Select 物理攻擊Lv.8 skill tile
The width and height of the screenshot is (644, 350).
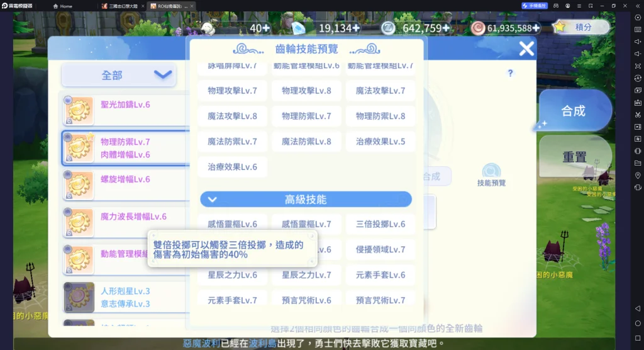tap(306, 91)
